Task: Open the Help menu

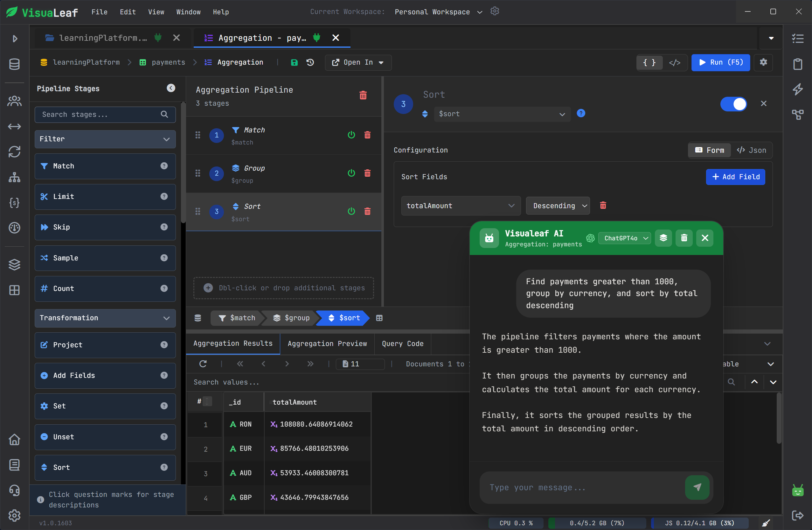Action: tap(221, 12)
